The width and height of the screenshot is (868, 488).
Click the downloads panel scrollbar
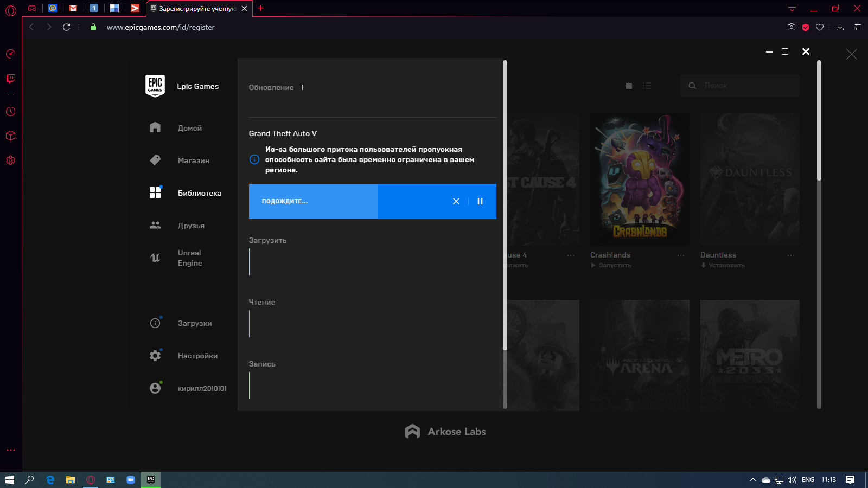point(505,206)
